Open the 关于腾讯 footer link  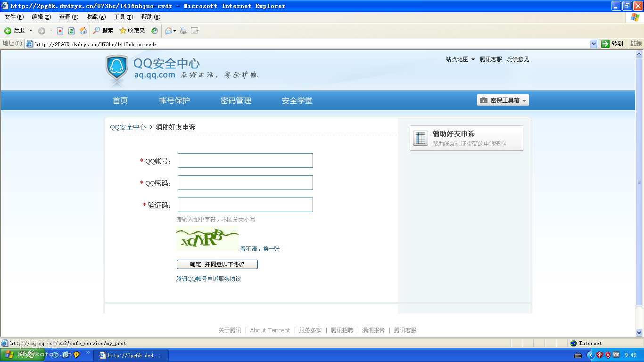230,330
